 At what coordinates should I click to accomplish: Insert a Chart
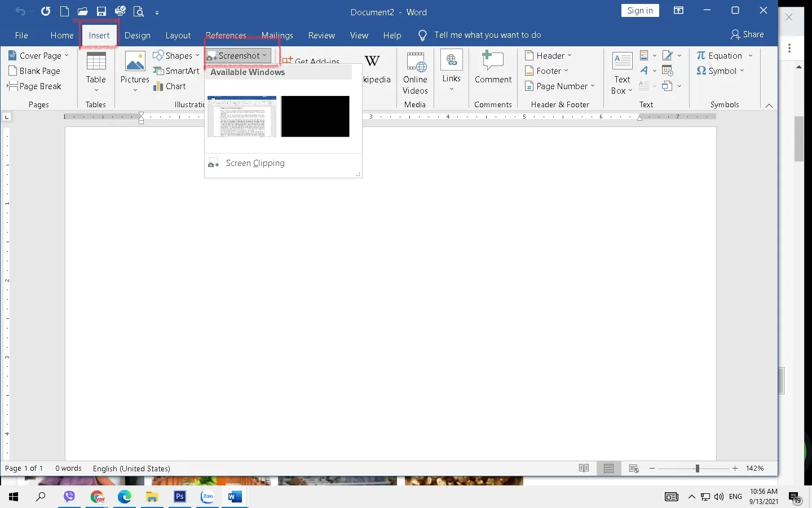[170, 86]
